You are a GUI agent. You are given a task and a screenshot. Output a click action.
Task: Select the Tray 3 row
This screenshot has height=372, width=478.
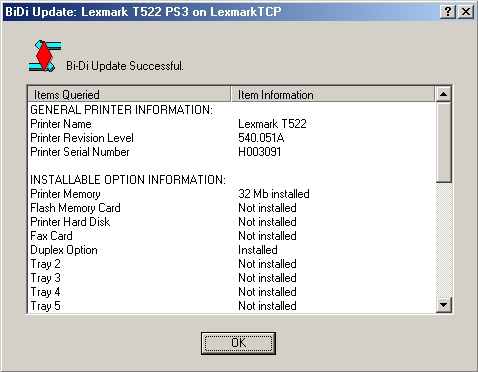click(x=232, y=278)
